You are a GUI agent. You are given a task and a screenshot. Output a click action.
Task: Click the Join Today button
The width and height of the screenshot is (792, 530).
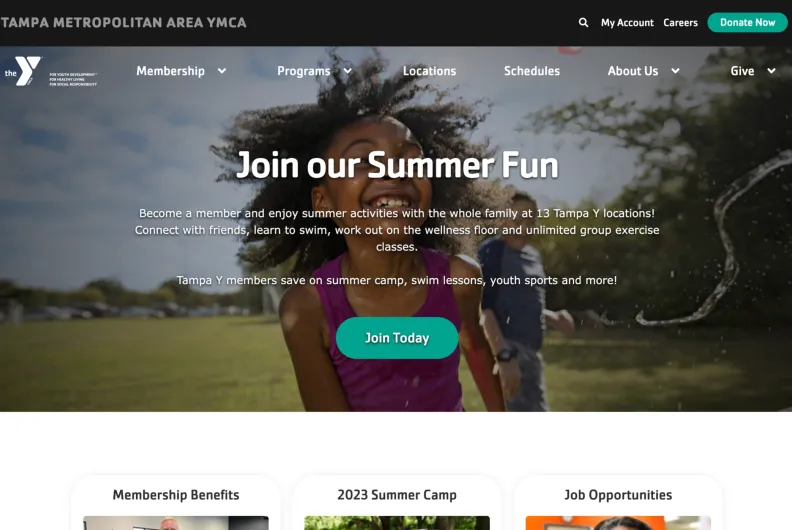pyautogui.click(x=397, y=338)
